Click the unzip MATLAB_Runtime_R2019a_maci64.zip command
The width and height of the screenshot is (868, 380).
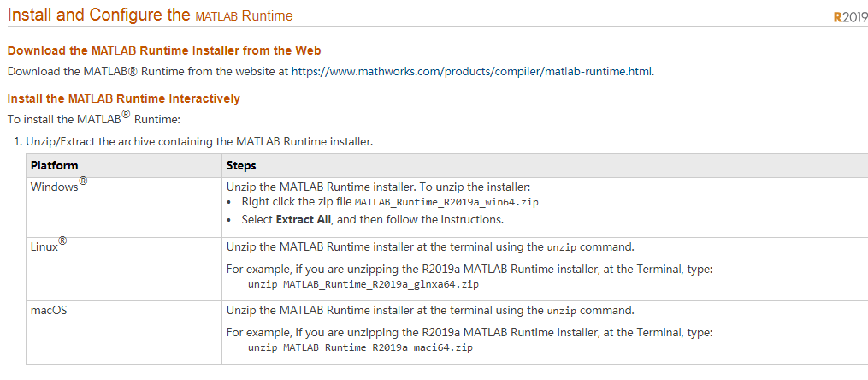pos(360,348)
